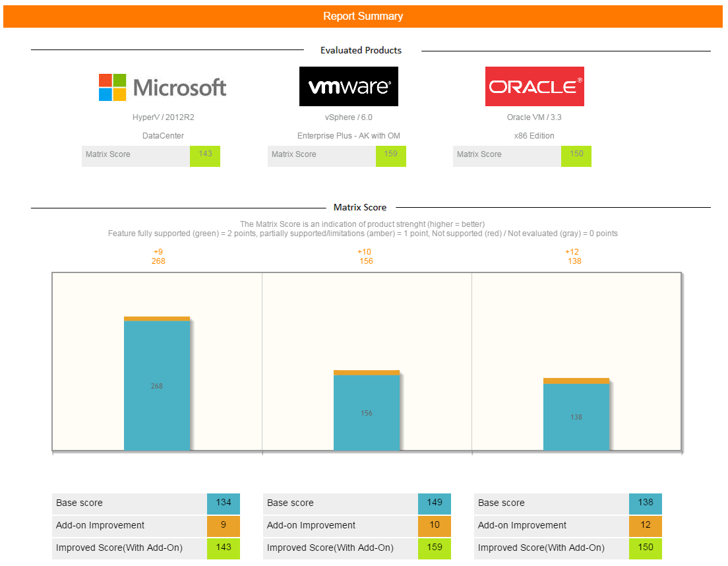Select the Oracle VM / 3.3 product text

(534, 117)
